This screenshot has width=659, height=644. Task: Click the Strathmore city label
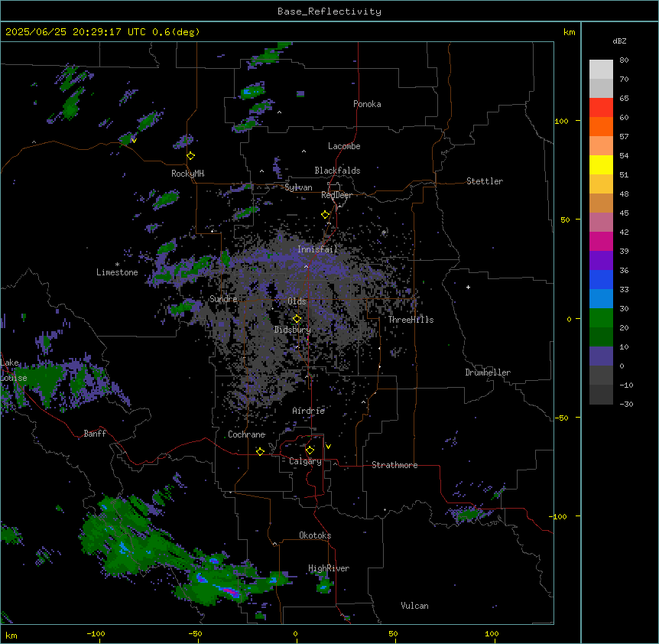click(394, 465)
